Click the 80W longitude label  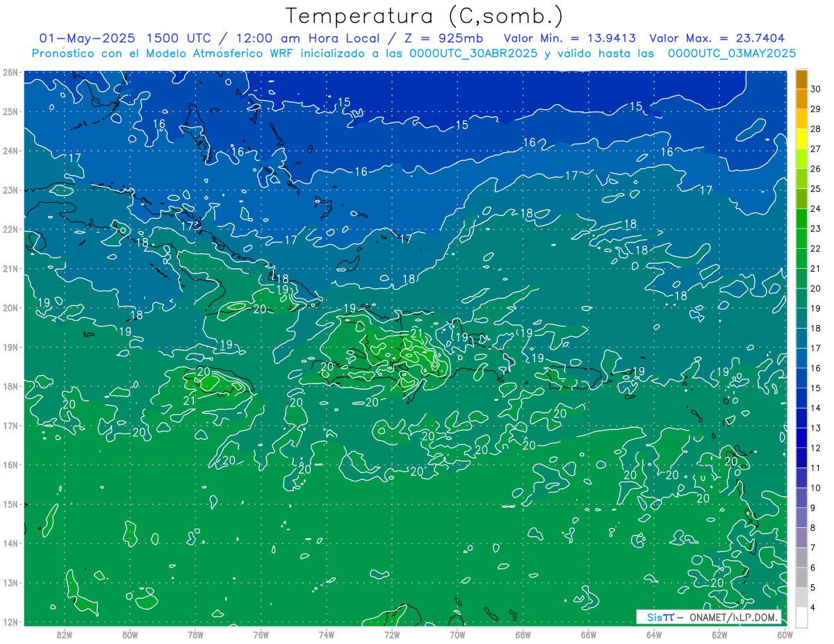[130, 634]
